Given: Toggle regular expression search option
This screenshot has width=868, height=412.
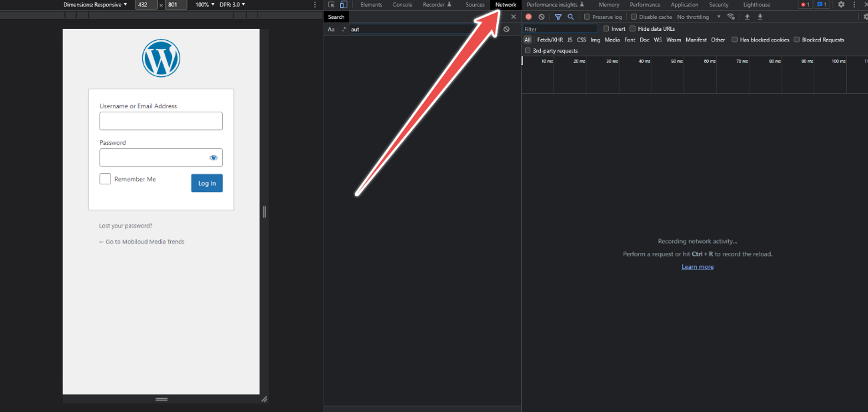Looking at the screenshot, I should click(344, 30).
